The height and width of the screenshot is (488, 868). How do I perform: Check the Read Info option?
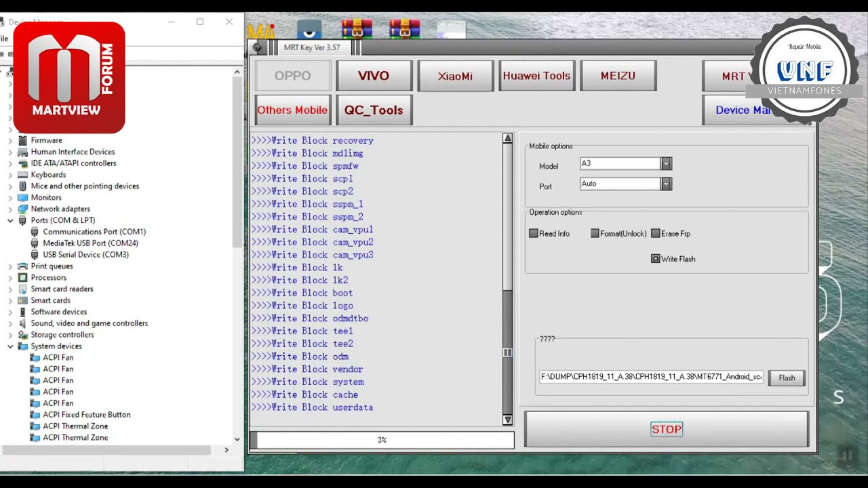(x=534, y=233)
